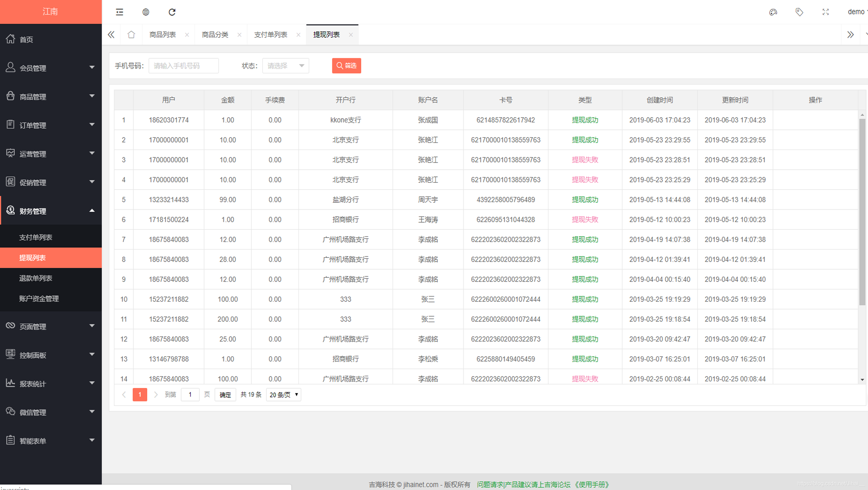Select 提现列表 in sidebar submenu
This screenshot has height=490, width=868.
coord(51,258)
